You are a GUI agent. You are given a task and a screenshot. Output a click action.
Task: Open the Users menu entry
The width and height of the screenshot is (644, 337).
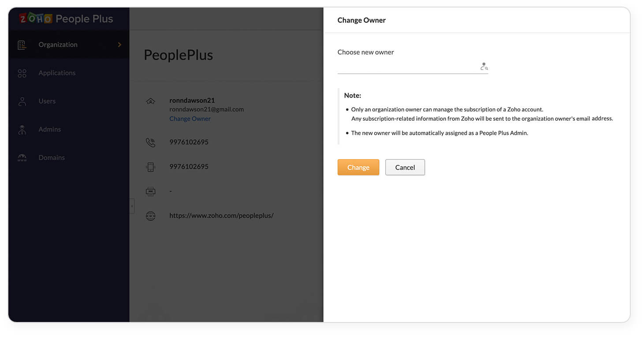[47, 101]
